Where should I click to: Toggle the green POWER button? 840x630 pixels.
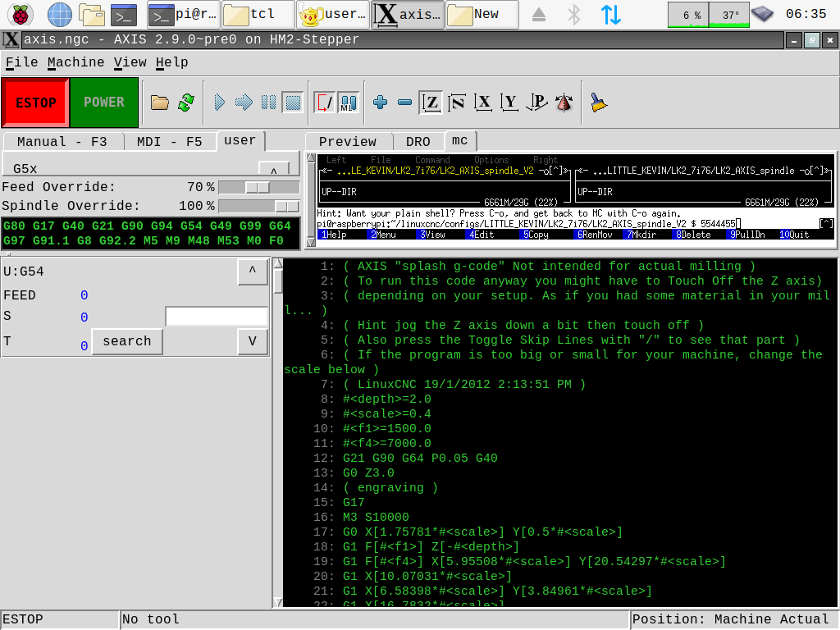tap(104, 103)
